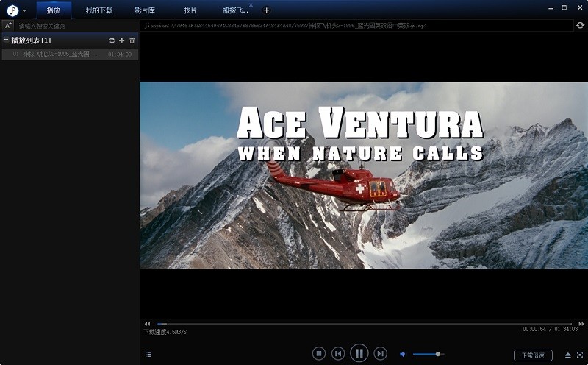Pause the video
The height and width of the screenshot is (365, 588).
pos(359,353)
